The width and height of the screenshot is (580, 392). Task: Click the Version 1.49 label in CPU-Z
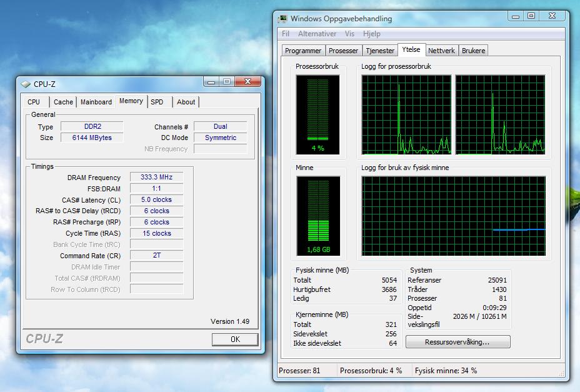pos(230,321)
